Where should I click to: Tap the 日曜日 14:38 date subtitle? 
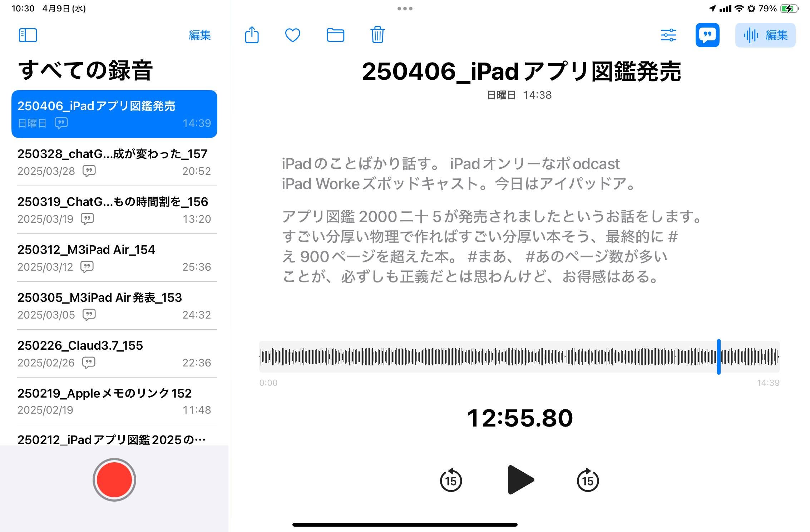(x=519, y=95)
